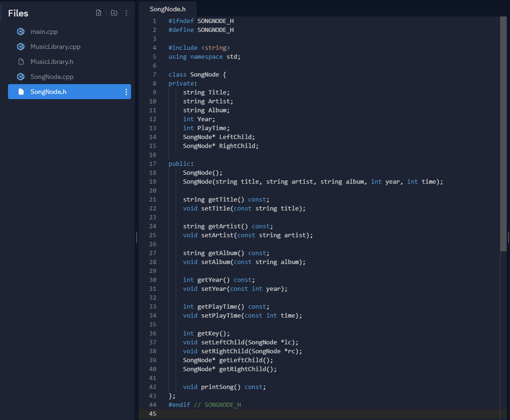
Task: Click 'string getTitle() const;' line
Action: click(226, 199)
